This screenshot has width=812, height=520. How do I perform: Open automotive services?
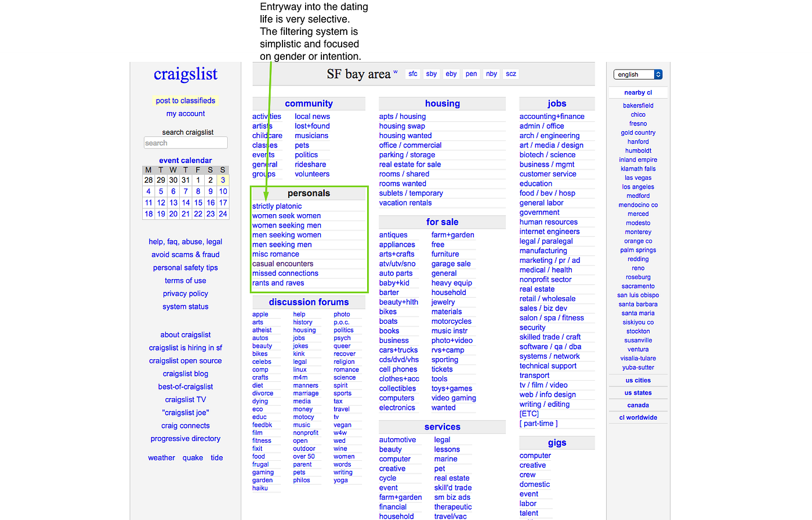pyautogui.click(x=397, y=440)
